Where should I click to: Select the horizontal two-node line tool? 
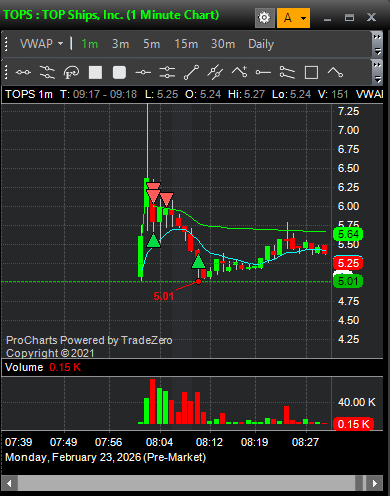23,72
